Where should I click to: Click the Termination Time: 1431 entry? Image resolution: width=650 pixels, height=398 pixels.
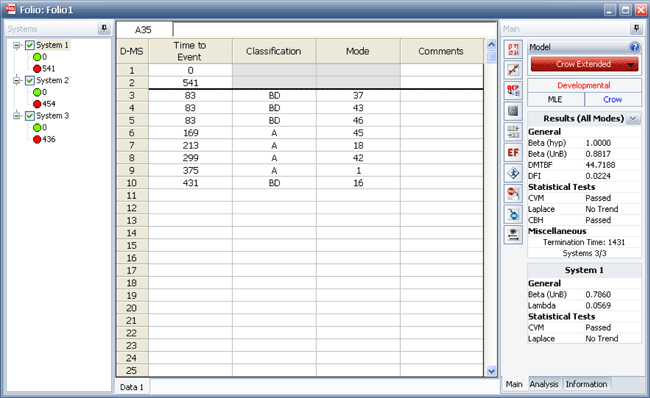coord(584,242)
